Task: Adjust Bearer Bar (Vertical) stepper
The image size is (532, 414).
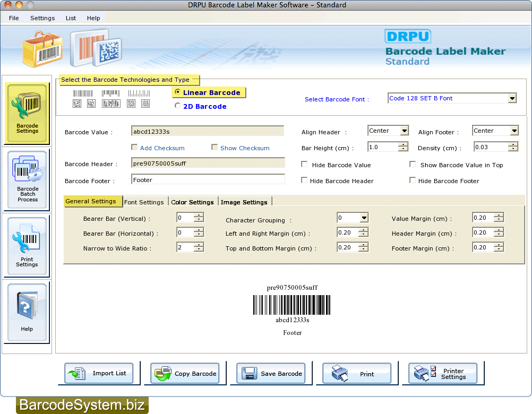Action: point(199,217)
